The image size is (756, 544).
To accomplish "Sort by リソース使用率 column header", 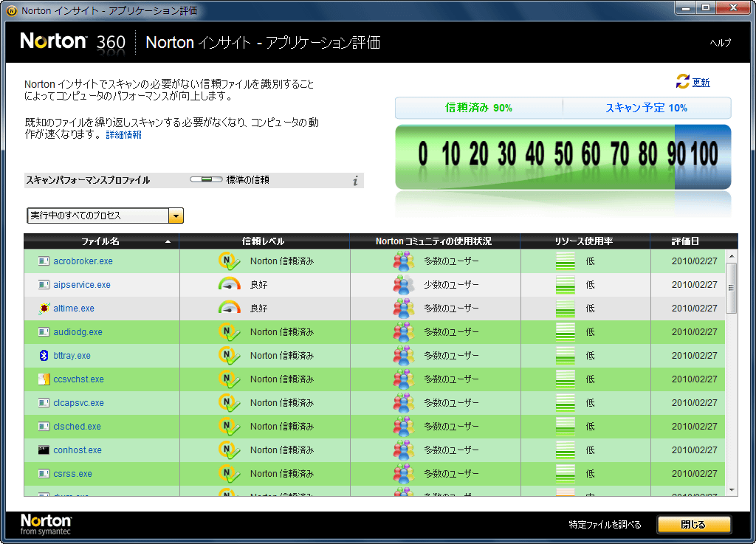I will [x=585, y=241].
